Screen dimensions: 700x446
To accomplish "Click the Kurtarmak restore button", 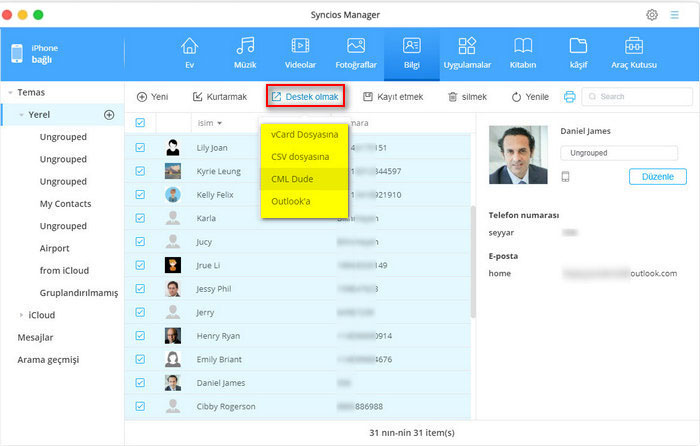I will tap(220, 97).
